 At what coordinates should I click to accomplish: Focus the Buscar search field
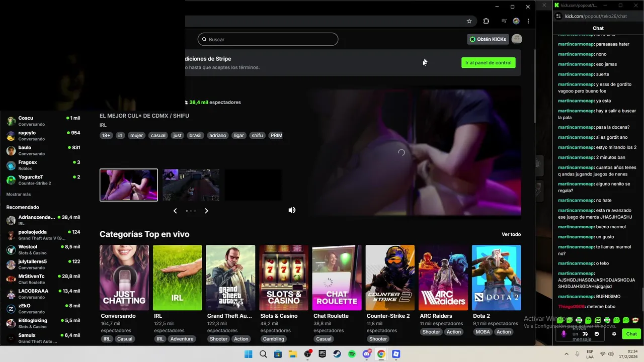(x=268, y=39)
